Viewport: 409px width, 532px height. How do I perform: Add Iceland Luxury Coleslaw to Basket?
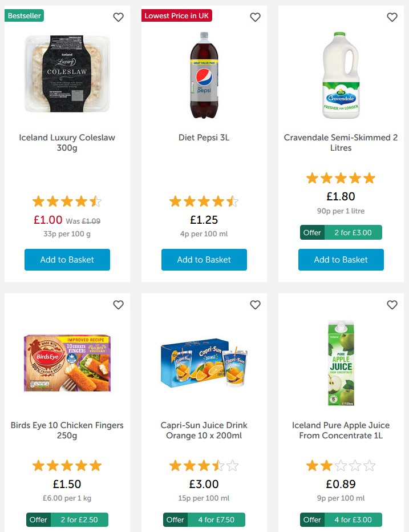(67, 260)
